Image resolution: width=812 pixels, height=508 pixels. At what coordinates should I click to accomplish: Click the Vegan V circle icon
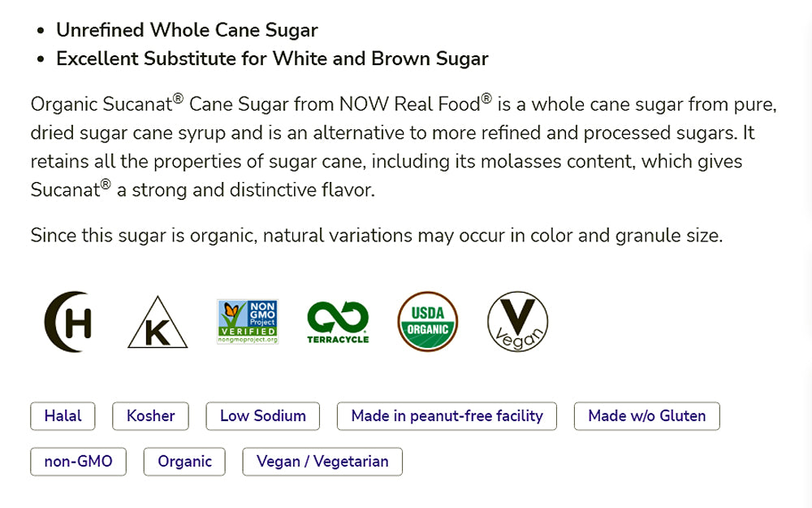(x=517, y=322)
